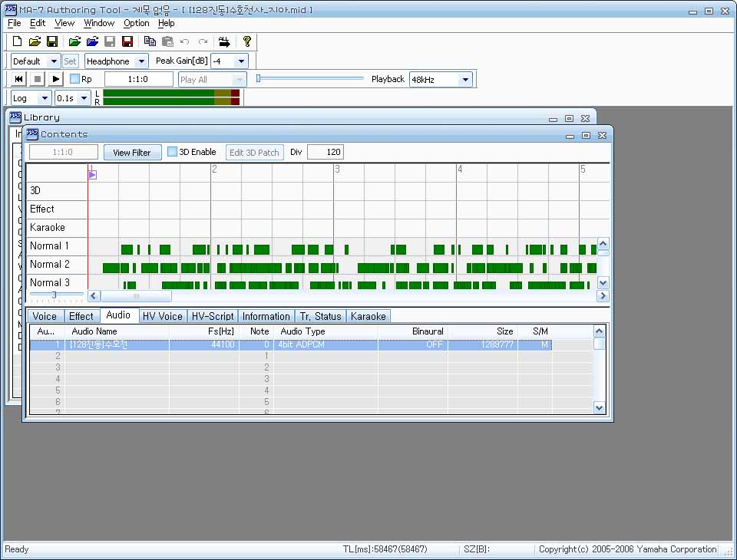Screen dimensions: 737x560
Task: Click the blue open-folder toolbar icon
Action: 93,41
